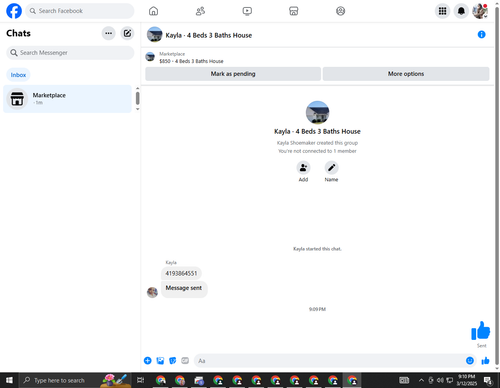Image resolution: width=500 pixels, height=388 pixels.
Task: Open Windows Task View
Action: point(141,380)
